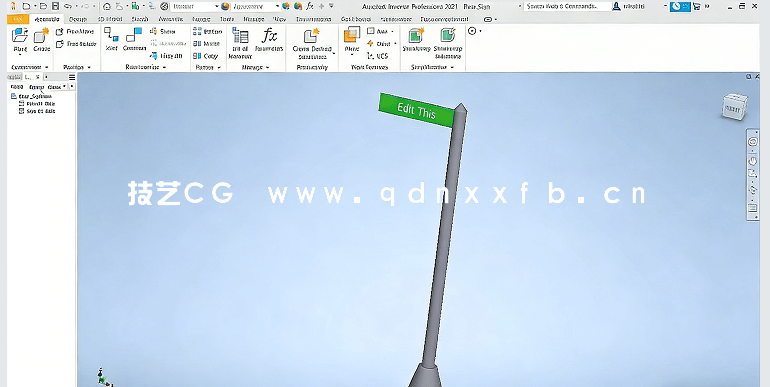Switch to the Tools tab
The width and height of the screenshot is (770, 387).
(226, 19)
